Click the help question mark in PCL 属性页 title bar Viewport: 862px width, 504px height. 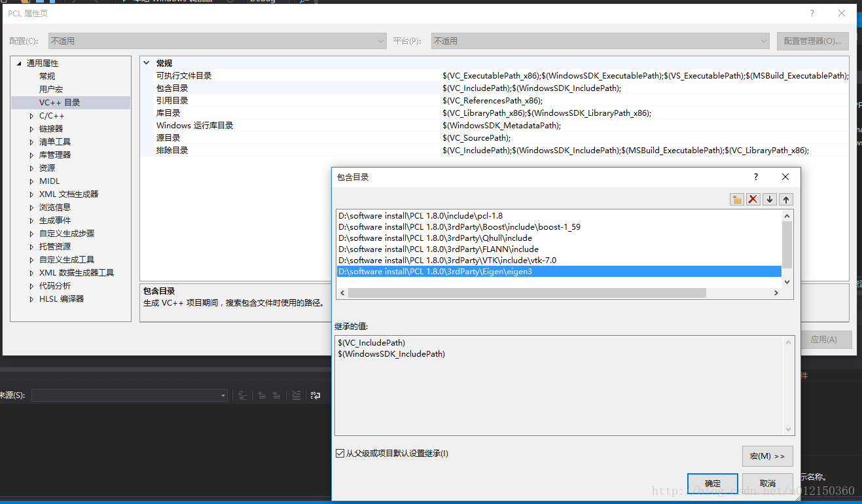812,13
